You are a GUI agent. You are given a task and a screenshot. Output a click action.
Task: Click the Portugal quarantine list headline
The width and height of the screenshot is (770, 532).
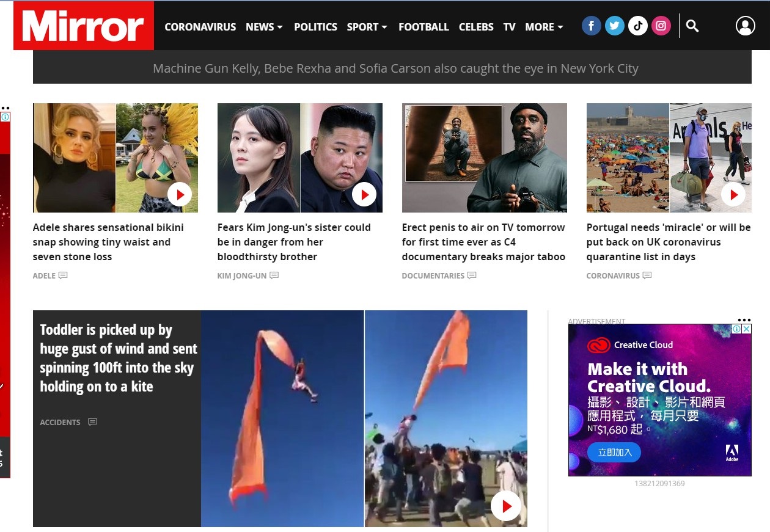pyautogui.click(x=668, y=242)
